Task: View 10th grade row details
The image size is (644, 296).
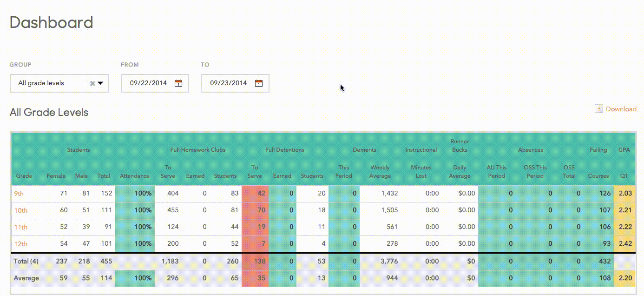Action: click(21, 210)
